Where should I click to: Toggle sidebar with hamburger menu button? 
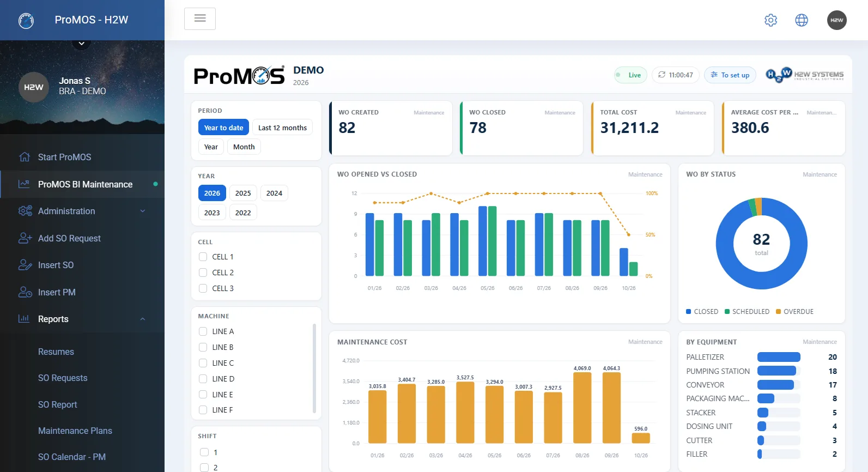click(200, 19)
